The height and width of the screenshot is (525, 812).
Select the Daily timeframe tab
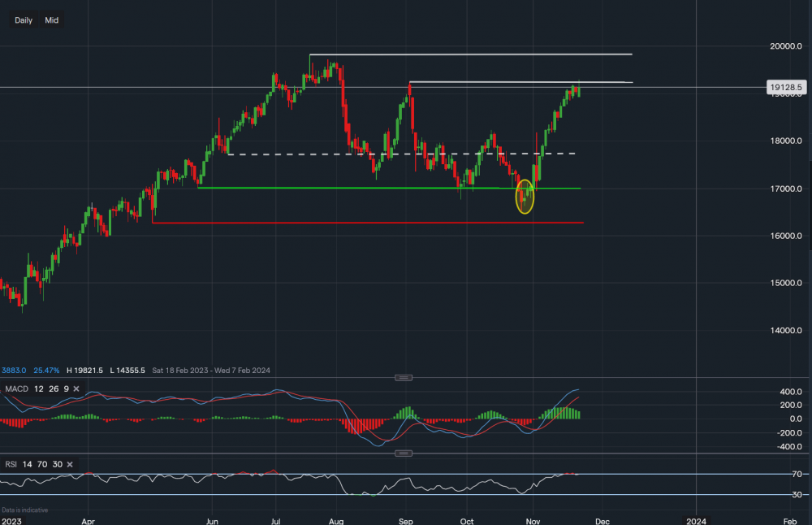[x=23, y=20]
